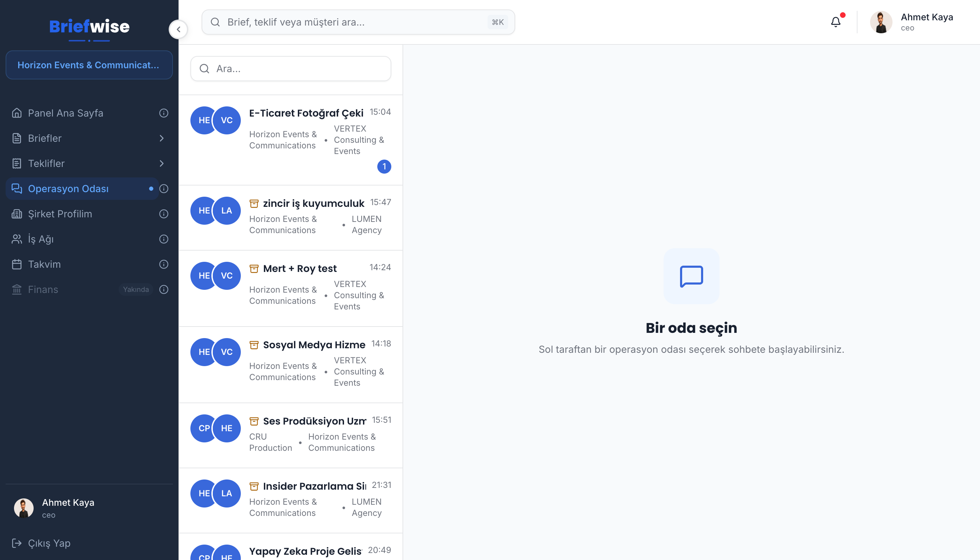The image size is (980, 560).
Task: Click the archive icon on Ses Prodüksiyon room
Action: point(254,421)
